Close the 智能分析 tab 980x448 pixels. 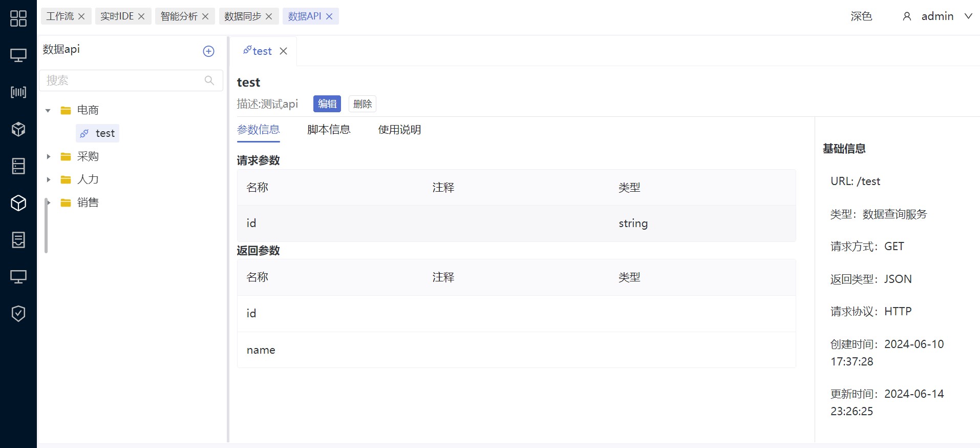(x=205, y=16)
